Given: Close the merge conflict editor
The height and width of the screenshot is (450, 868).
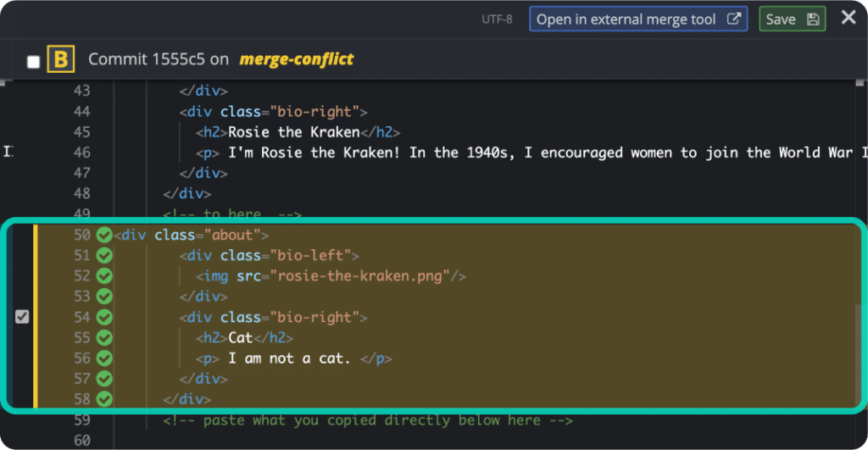Looking at the screenshot, I should 849,18.
